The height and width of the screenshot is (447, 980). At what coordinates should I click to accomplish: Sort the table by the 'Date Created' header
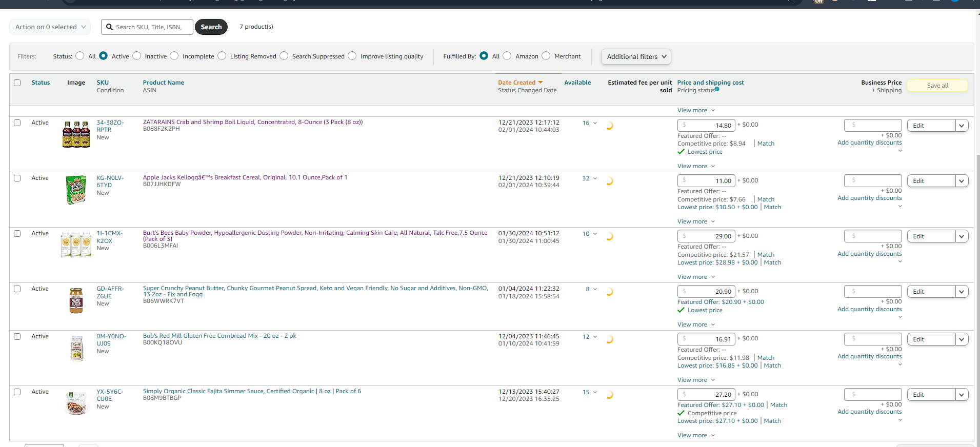(x=516, y=83)
